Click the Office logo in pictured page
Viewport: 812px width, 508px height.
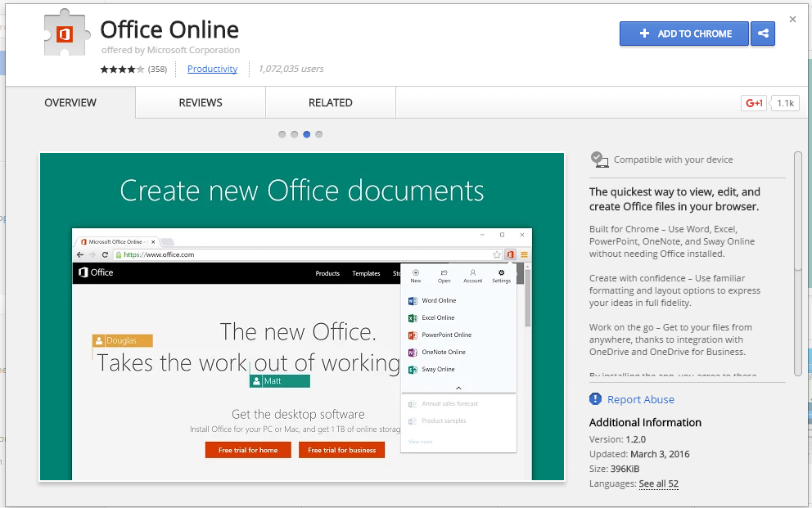tap(96, 272)
